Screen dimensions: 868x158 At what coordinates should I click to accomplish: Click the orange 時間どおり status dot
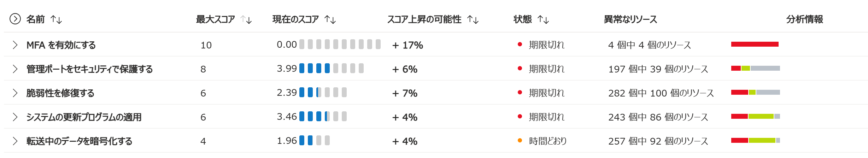point(520,141)
